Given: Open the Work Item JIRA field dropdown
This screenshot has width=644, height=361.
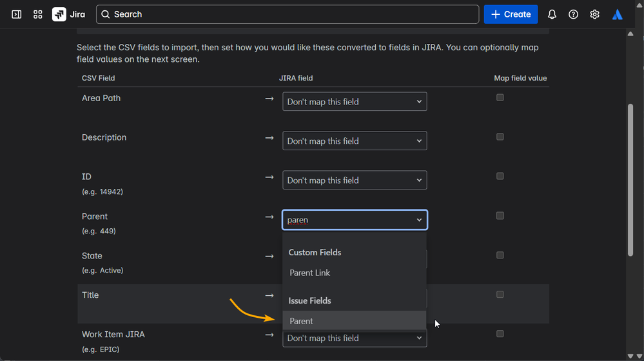Looking at the screenshot, I should point(355,339).
